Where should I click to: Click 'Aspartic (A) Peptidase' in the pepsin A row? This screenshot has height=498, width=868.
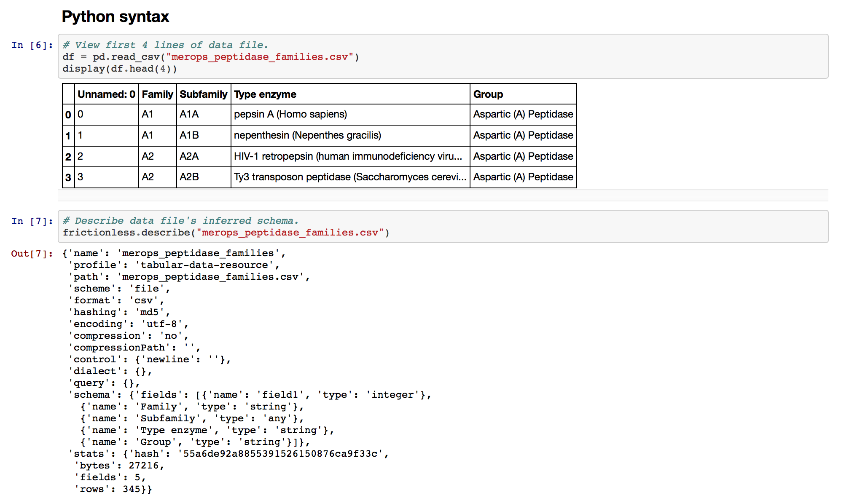tap(523, 114)
